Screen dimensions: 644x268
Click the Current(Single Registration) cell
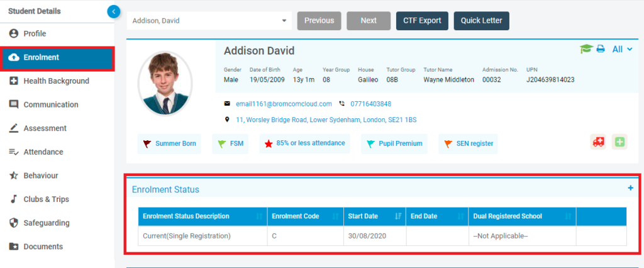coord(203,236)
